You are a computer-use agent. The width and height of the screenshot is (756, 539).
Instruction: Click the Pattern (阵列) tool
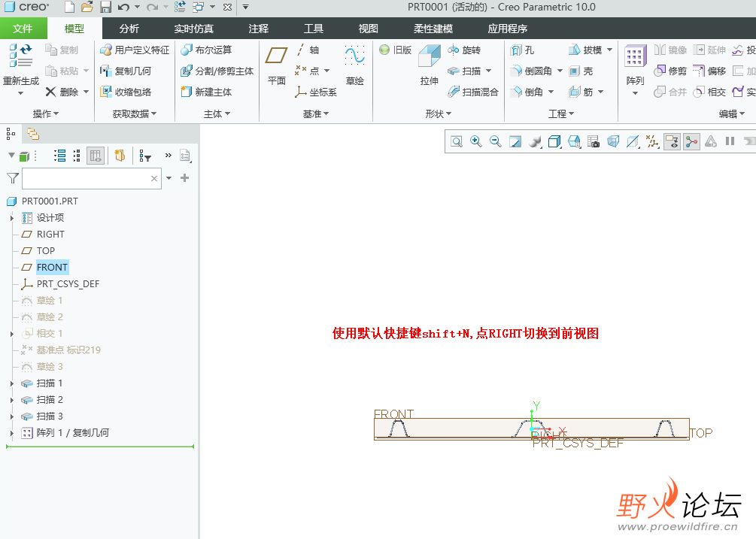tap(635, 65)
